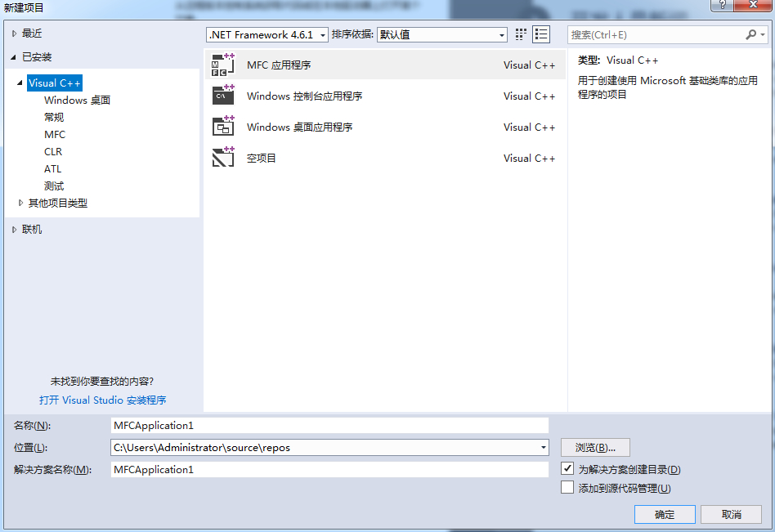Select CLR category in tree
Screen dimensions: 775x532
point(53,152)
